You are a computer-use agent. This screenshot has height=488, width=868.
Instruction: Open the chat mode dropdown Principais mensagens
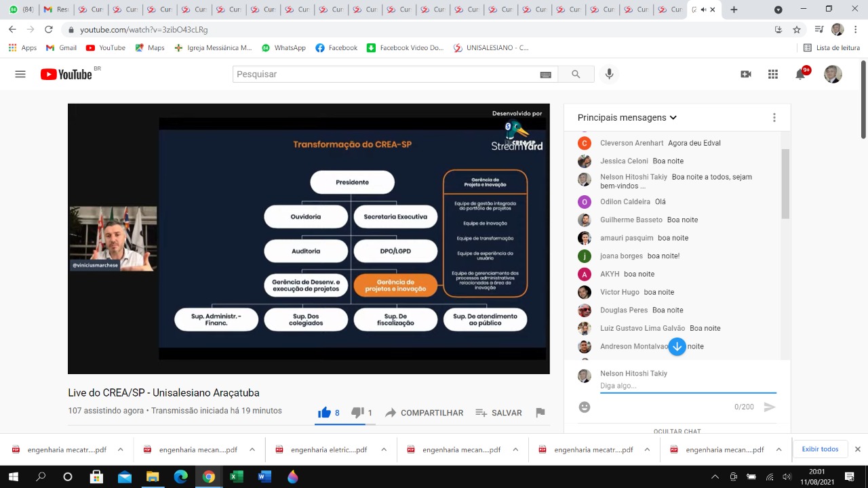pyautogui.click(x=627, y=117)
